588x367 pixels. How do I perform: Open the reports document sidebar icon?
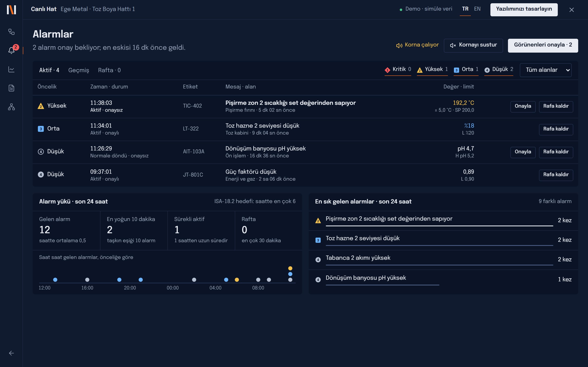point(11,88)
